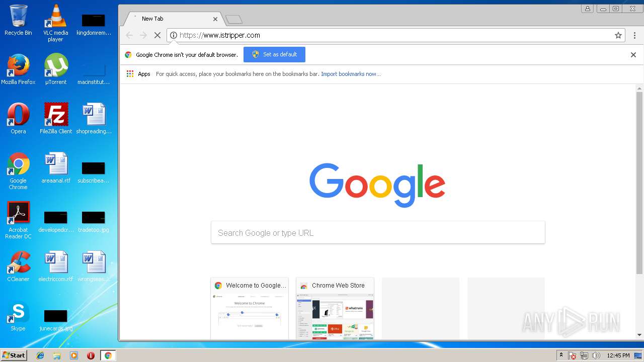Click Set as default button
The width and height of the screenshot is (644, 362).
274,54
